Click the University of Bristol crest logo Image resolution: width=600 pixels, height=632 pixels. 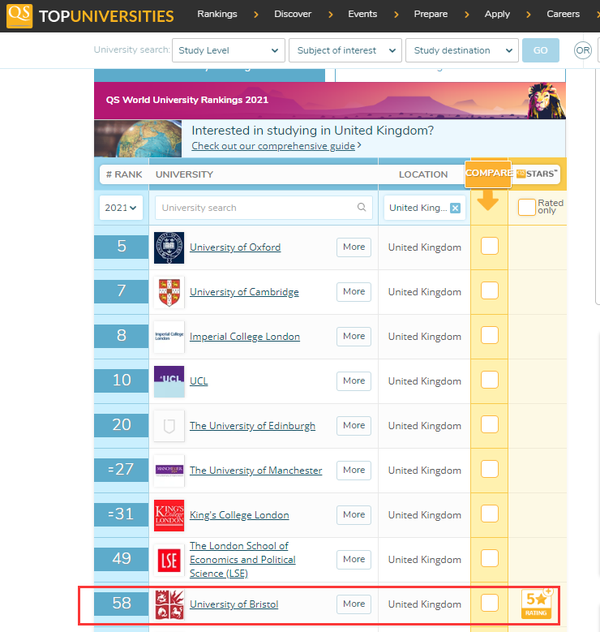(169, 604)
